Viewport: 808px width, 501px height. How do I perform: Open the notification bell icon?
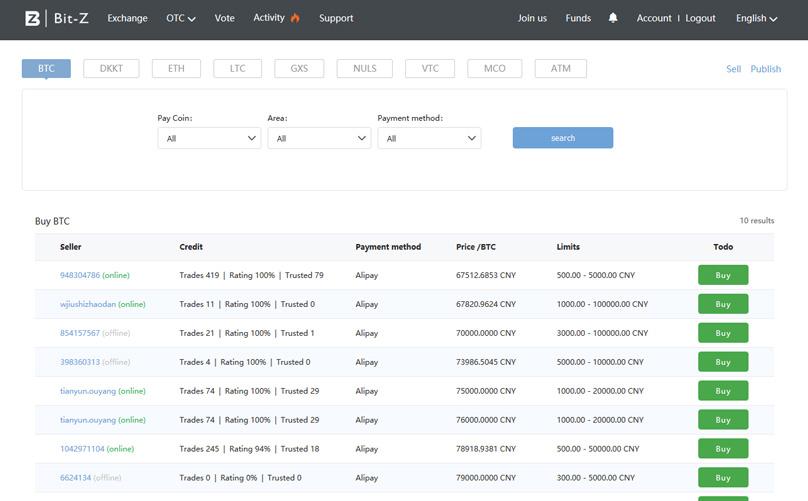click(x=613, y=18)
